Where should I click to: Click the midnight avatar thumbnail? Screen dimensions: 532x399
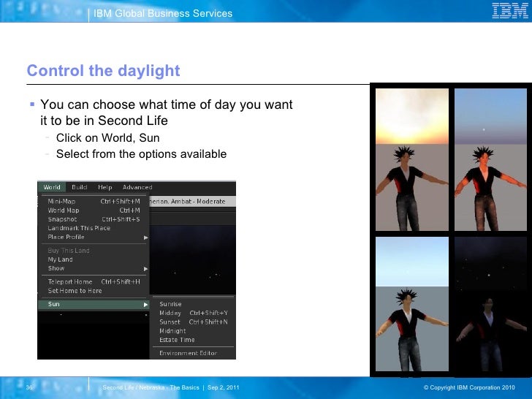tap(490, 304)
